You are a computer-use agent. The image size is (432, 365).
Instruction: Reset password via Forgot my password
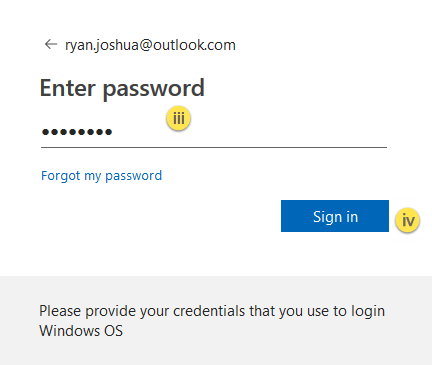[101, 176]
